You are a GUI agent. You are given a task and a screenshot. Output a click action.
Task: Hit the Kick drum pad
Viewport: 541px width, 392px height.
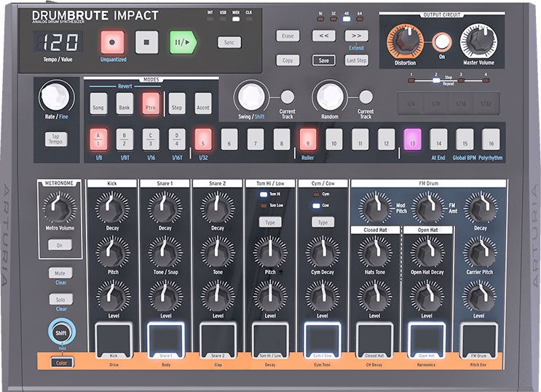click(113, 338)
